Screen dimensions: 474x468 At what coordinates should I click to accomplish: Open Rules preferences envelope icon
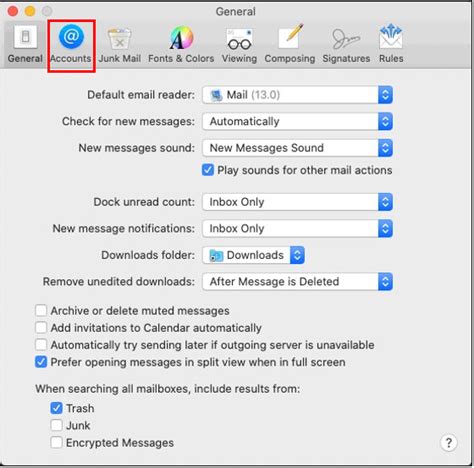click(x=391, y=36)
